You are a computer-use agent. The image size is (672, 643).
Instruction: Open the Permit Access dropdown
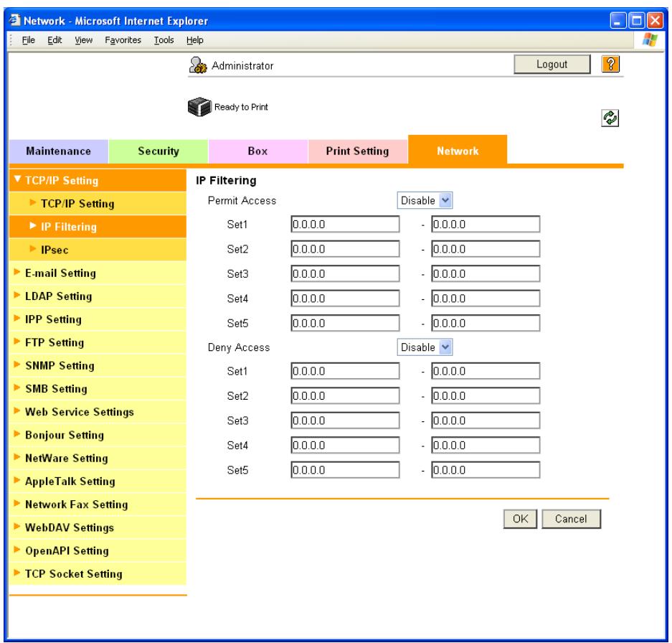(425, 200)
